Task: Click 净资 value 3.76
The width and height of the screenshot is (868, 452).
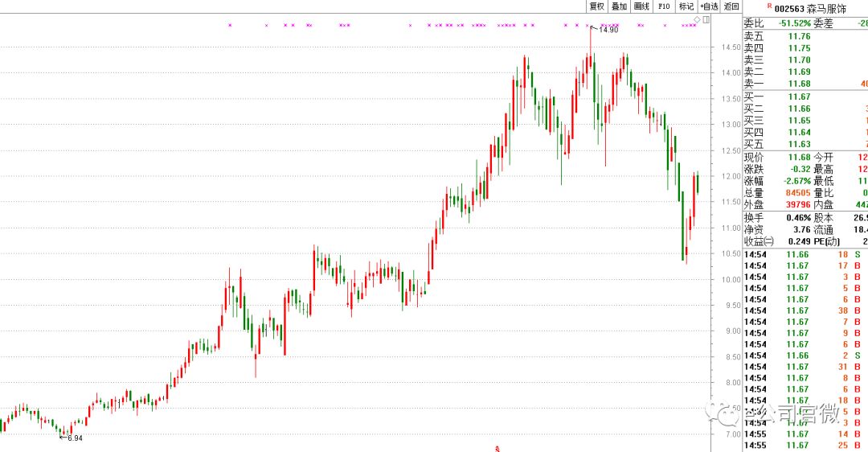Action: pos(802,229)
